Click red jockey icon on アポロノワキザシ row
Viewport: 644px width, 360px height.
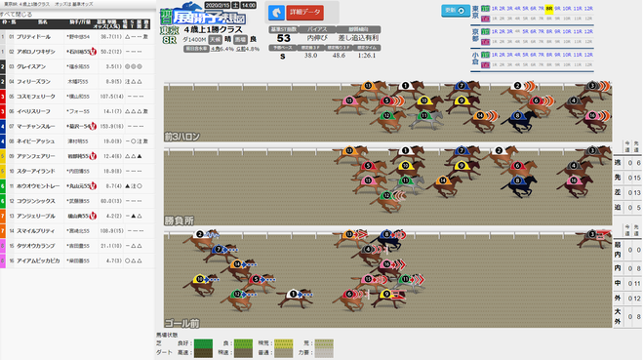[93, 52]
